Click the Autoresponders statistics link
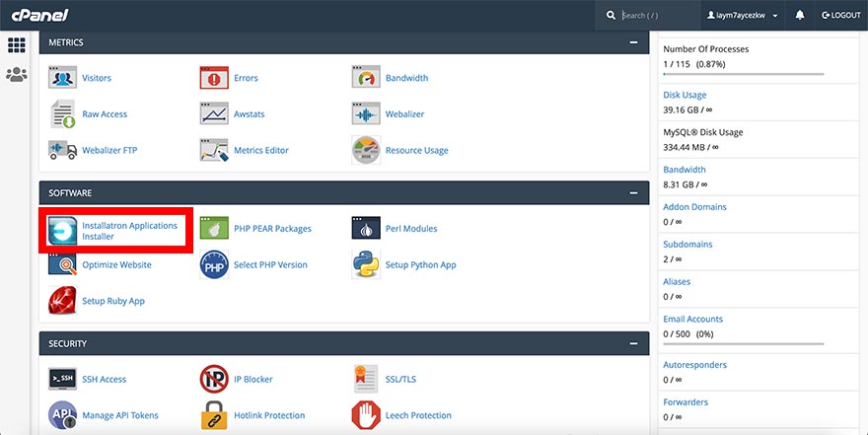868x435 pixels. coord(694,365)
